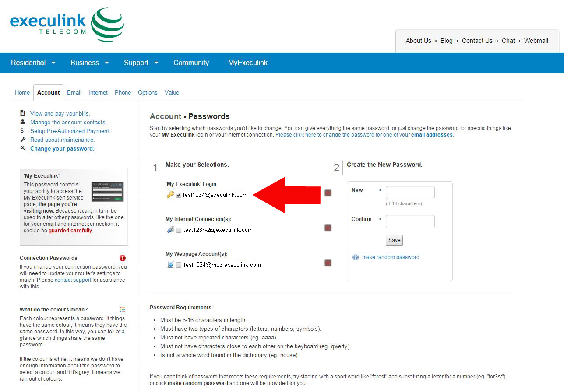Click the webpage icon next to test1234@moz.execulink.com
Image resolution: width=564 pixels, height=392 pixels.
click(171, 265)
